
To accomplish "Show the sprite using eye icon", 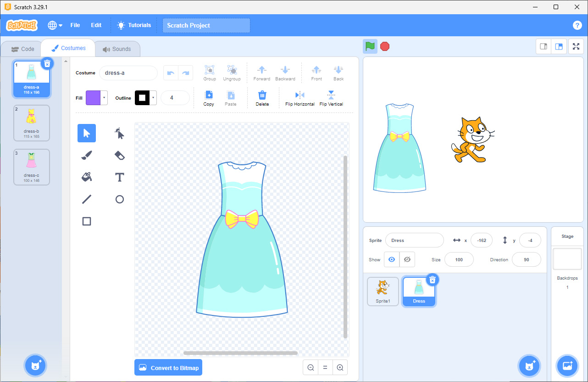I will 391,259.
